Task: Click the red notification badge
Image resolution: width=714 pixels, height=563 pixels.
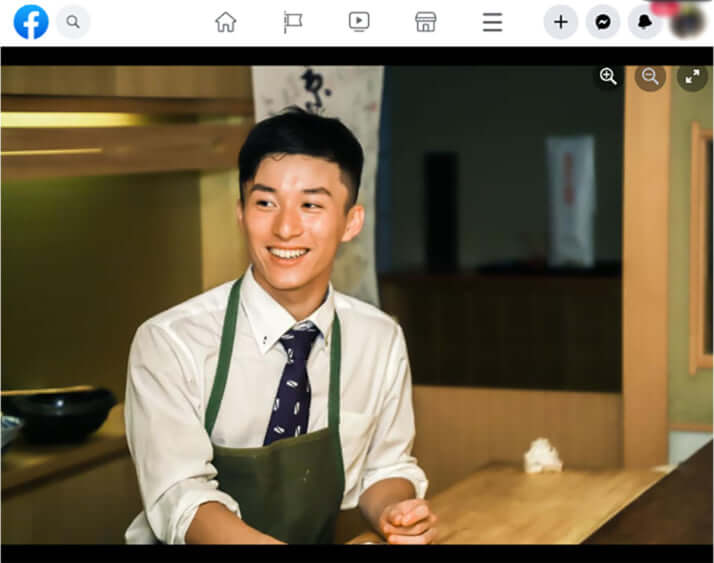Action: pyautogui.click(x=665, y=7)
